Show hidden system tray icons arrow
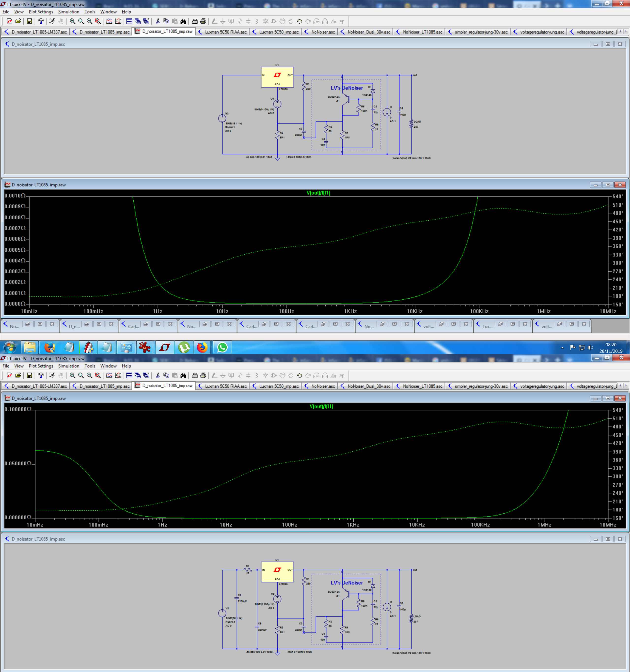 [x=562, y=348]
